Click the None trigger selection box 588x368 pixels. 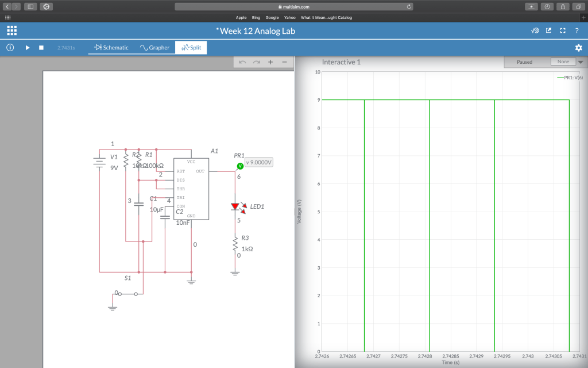563,62
